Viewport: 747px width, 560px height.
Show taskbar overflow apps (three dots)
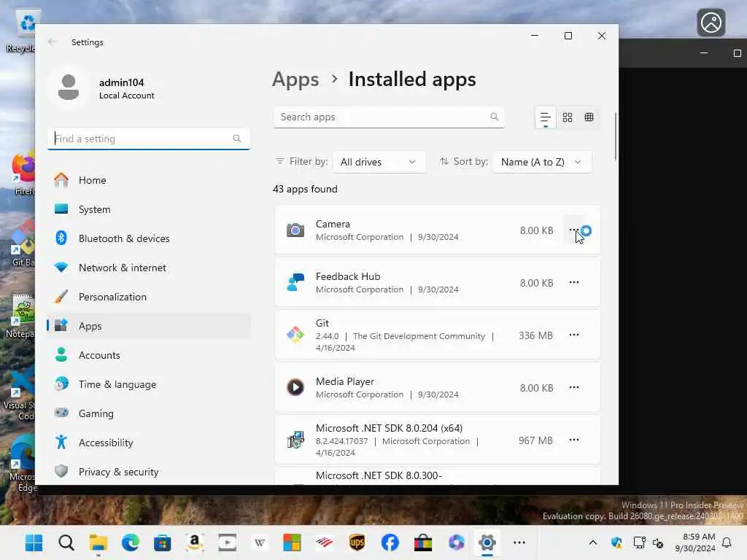(519, 542)
